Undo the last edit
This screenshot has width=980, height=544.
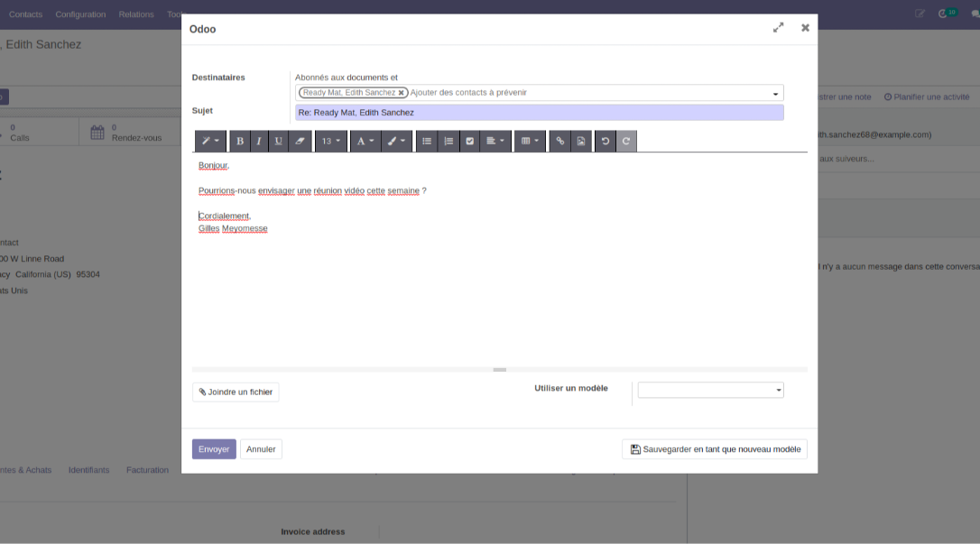(x=605, y=141)
